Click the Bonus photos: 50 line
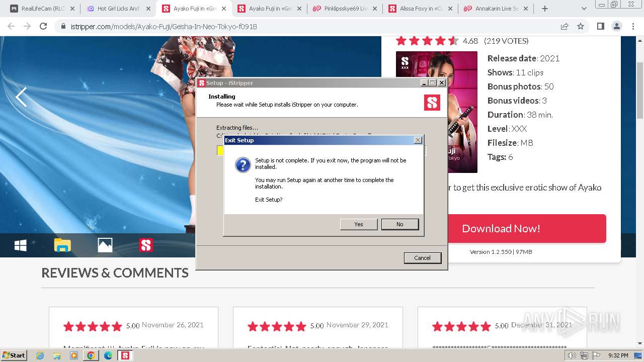 point(520,86)
